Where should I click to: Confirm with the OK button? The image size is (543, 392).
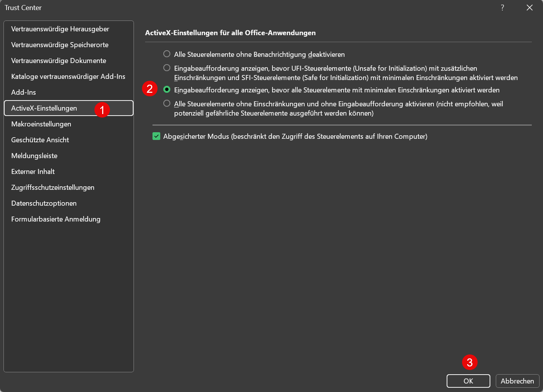click(x=468, y=381)
